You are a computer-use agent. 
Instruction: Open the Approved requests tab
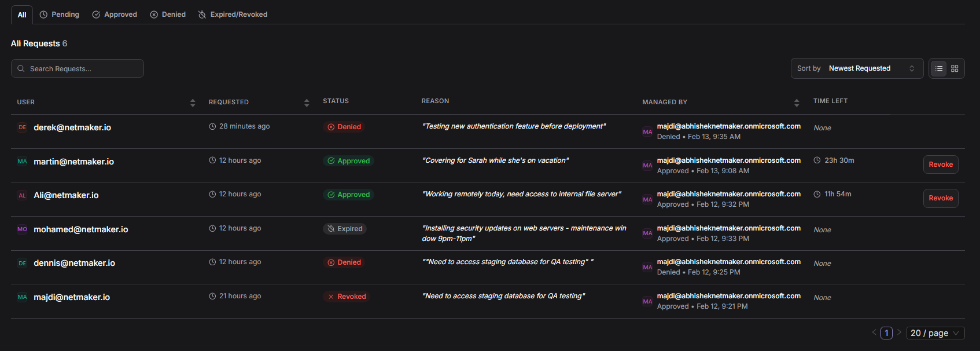(115, 14)
